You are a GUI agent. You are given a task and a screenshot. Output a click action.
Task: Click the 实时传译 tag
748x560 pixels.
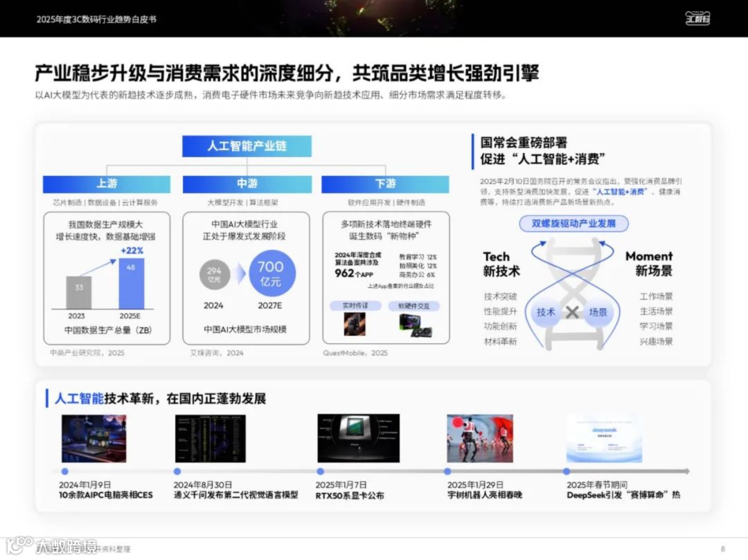tap(355, 305)
